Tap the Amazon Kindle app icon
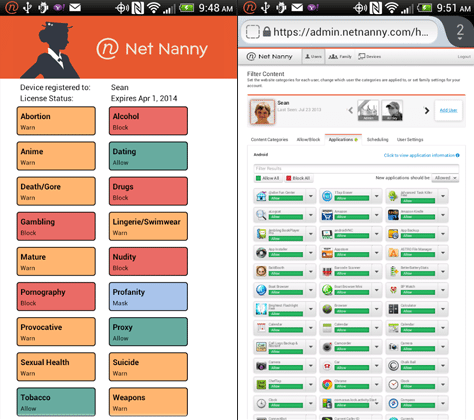Image resolution: width=474 pixels, height=420 pixels. [x=393, y=215]
